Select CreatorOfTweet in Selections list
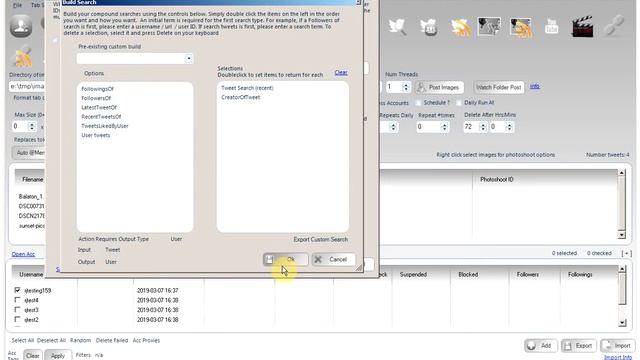 [240, 97]
